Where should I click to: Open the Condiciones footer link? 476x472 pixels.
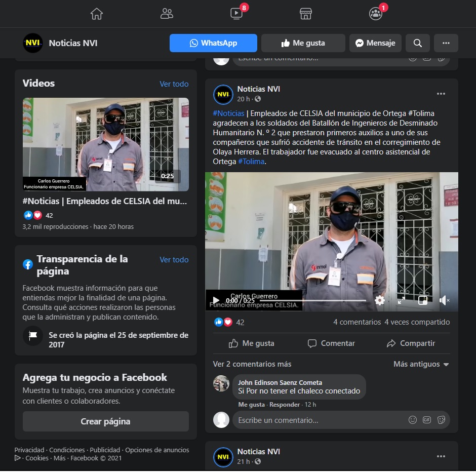(67, 450)
